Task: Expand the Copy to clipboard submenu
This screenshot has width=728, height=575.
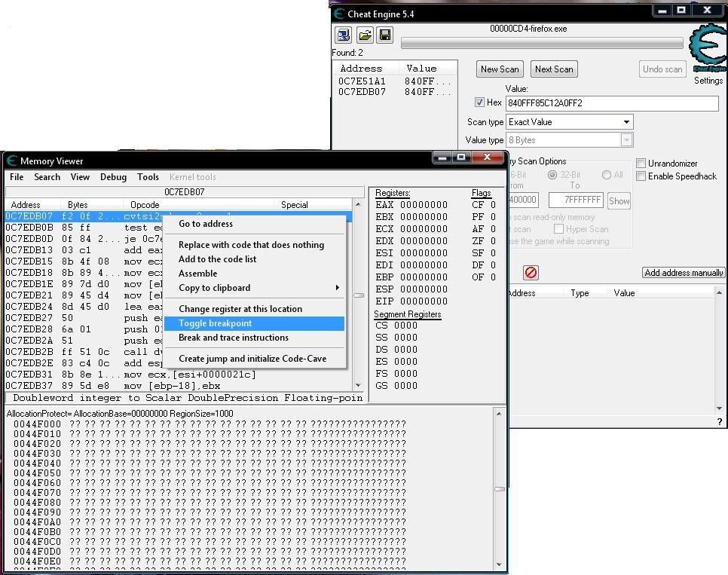Action: 254,288
